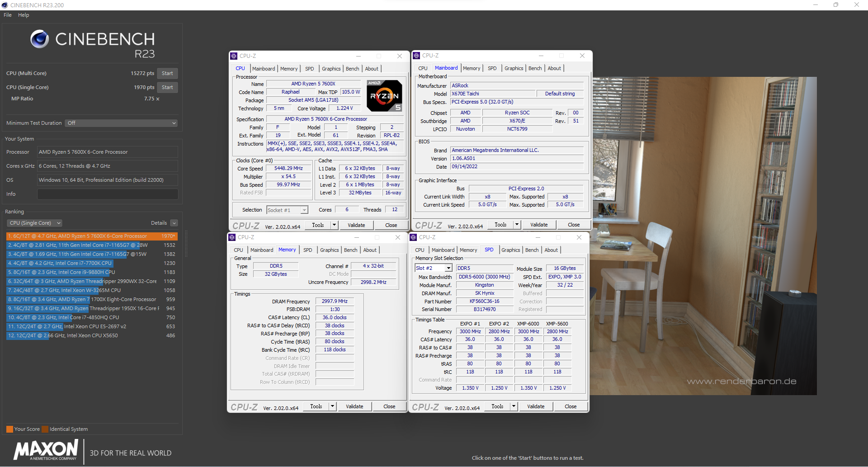Image resolution: width=868 pixels, height=467 pixels.
Task: Switch to Memory tab in Mainboard window
Action: tap(472, 68)
